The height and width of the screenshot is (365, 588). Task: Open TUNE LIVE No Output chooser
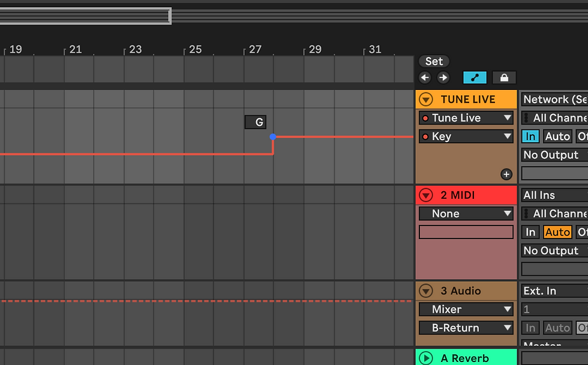(x=554, y=155)
